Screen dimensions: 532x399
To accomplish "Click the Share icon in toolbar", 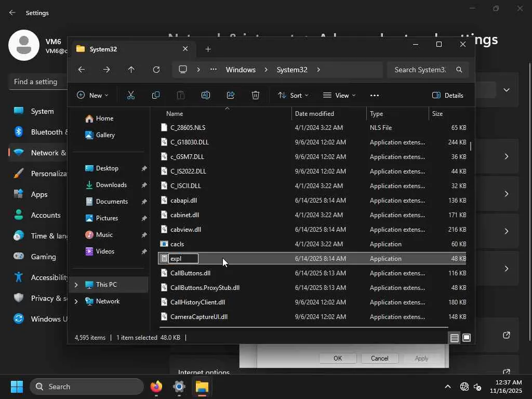I will pos(231,96).
